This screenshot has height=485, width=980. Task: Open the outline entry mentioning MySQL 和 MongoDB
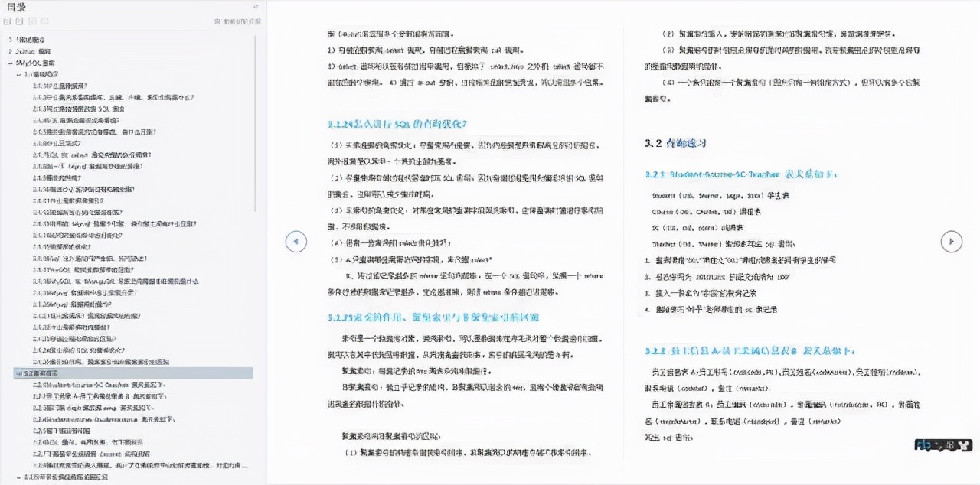[116, 282]
